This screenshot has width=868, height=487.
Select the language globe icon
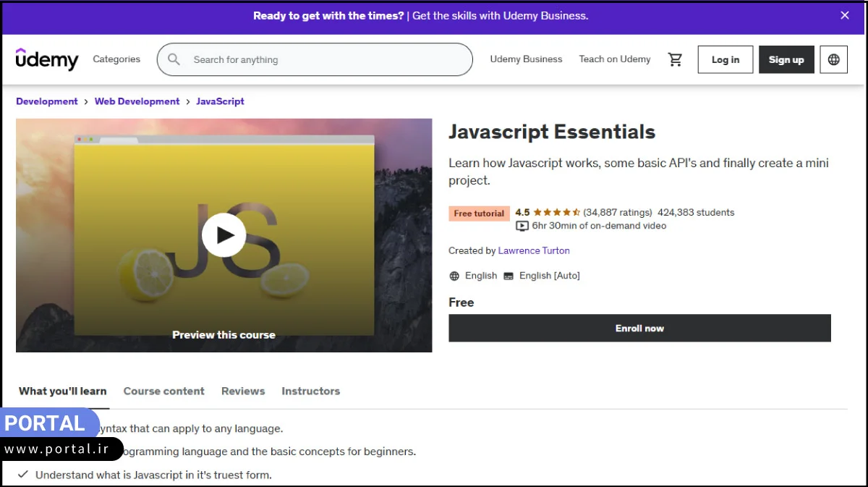(x=833, y=59)
